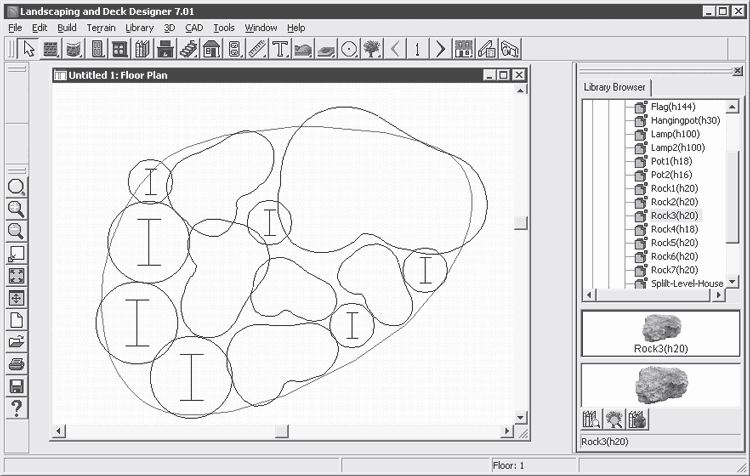This screenshot has width=750, height=476.
Task: Select Rock5(h20) in library list
Action: point(673,242)
